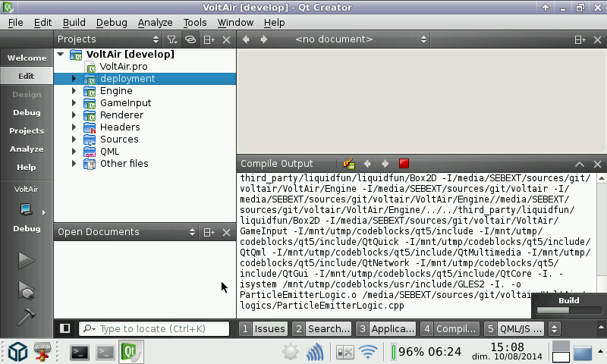Split the editor view
Screen dimensions: 607x364
coord(580,40)
